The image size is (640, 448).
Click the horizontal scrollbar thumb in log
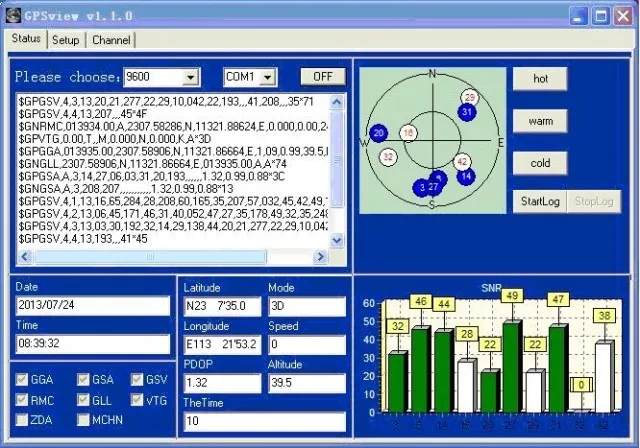(x=150, y=257)
